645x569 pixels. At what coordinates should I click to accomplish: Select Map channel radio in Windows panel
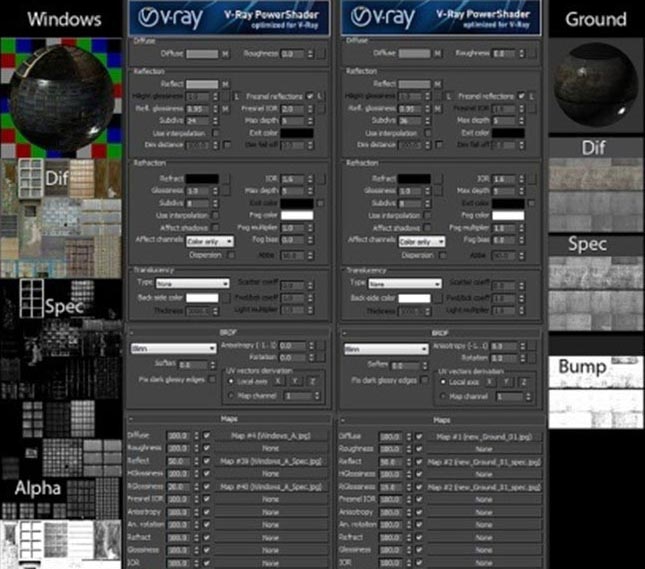tap(231, 396)
